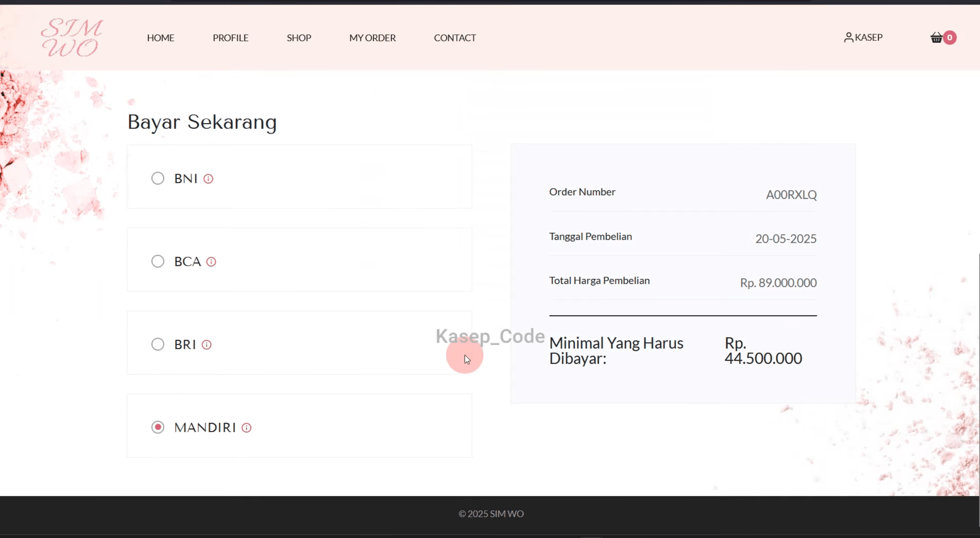
Task: Select the BRI radio button
Action: [158, 344]
